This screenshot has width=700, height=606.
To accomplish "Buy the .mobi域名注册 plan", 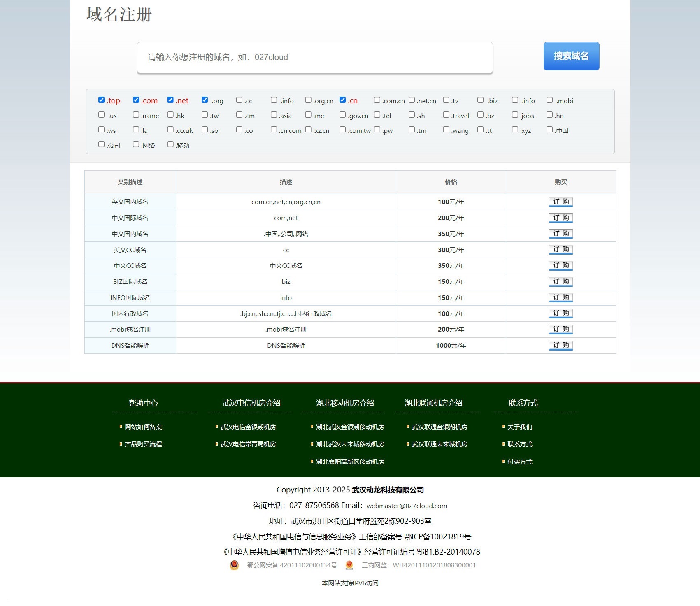I will 560,330.
